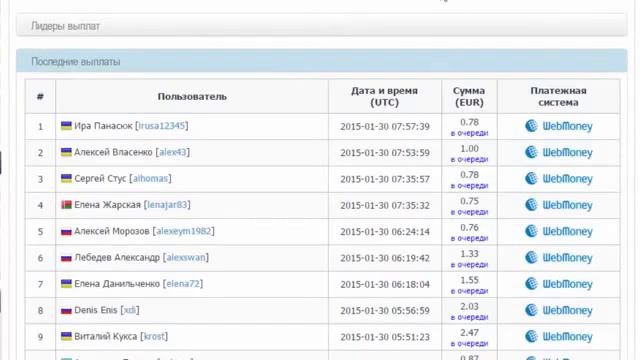Click в очереди status under amount 1.33
The width and height of the screenshot is (640, 360).
click(469, 264)
